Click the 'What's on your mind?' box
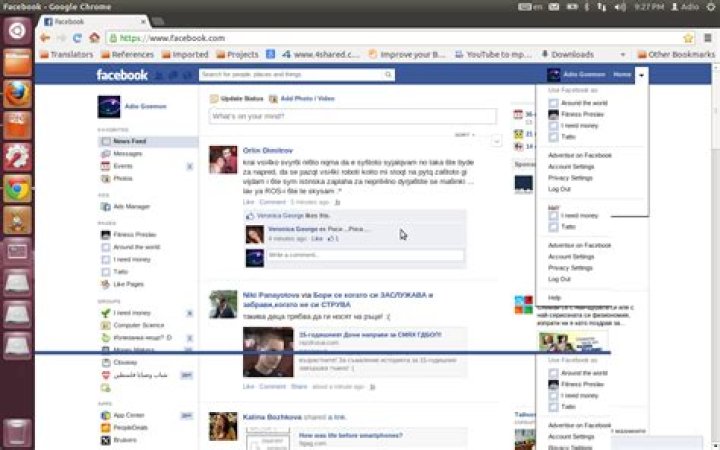The width and height of the screenshot is (720, 450). pos(352,116)
